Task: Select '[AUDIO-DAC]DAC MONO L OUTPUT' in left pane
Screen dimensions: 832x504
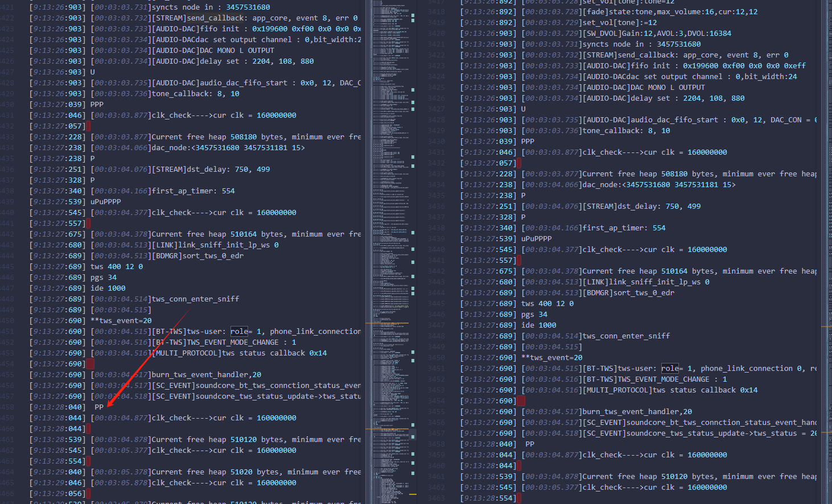Action: (213, 50)
